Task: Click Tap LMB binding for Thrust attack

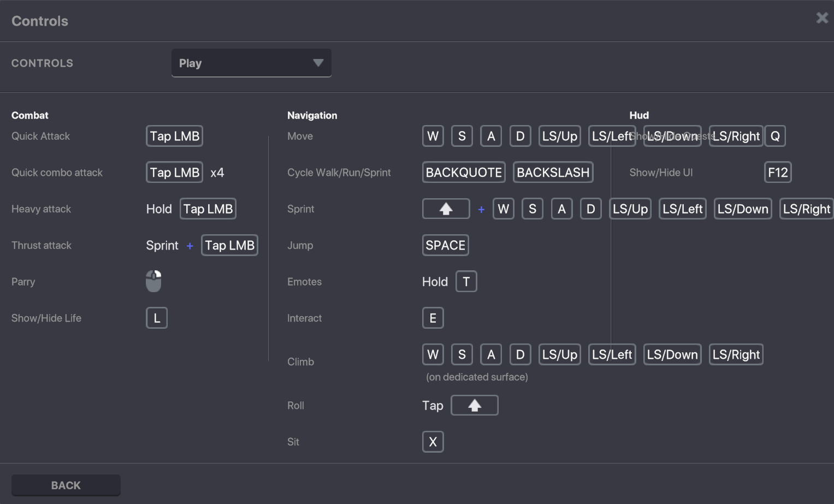Action: (229, 245)
